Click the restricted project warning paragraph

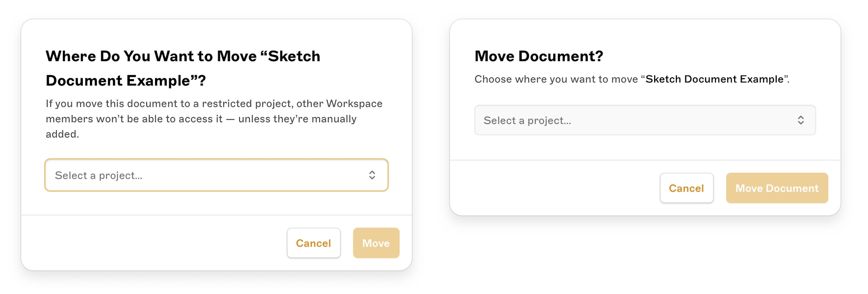tap(214, 119)
